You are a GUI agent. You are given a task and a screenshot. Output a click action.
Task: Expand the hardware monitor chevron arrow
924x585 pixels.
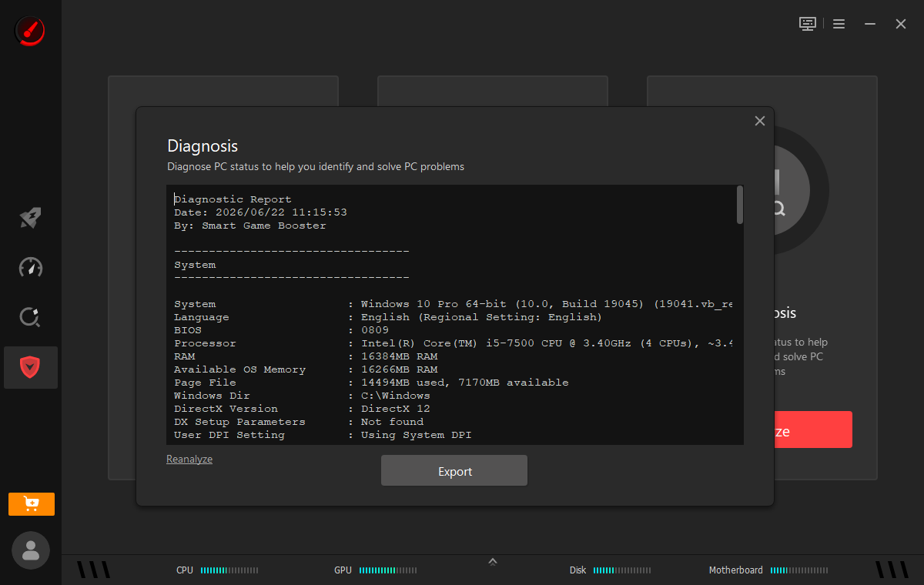(x=493, y=562)
